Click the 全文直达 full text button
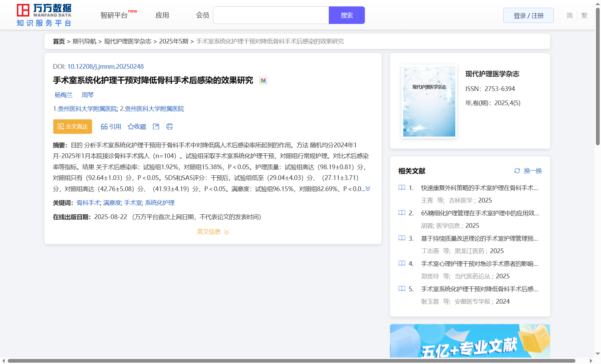 (x=72, y=127)
